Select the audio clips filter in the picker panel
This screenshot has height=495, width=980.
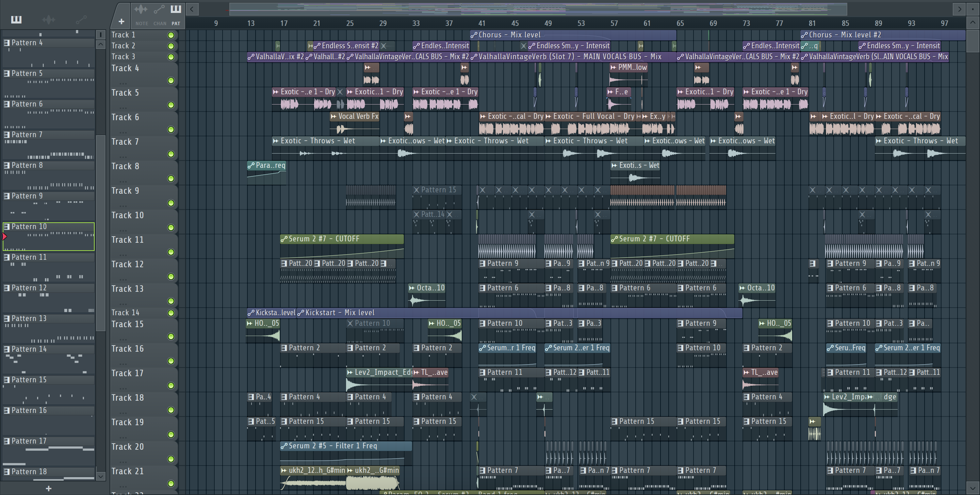tap(49, 19)
